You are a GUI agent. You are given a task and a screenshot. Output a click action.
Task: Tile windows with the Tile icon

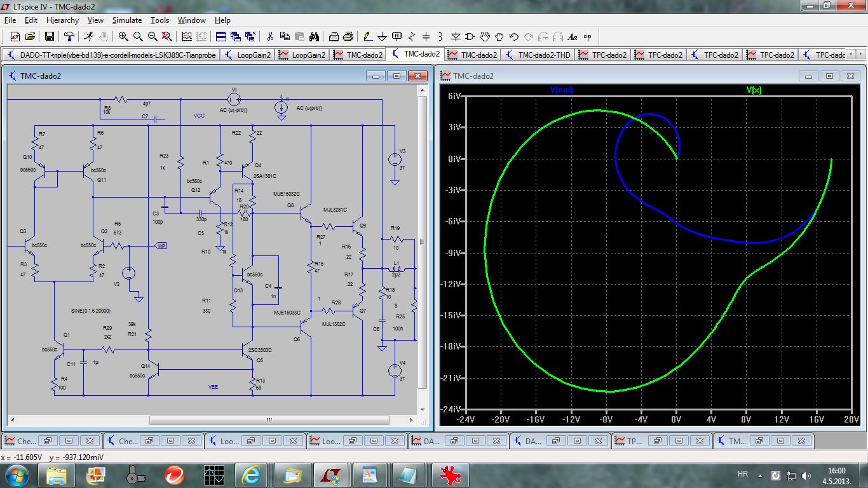[220, 37]
